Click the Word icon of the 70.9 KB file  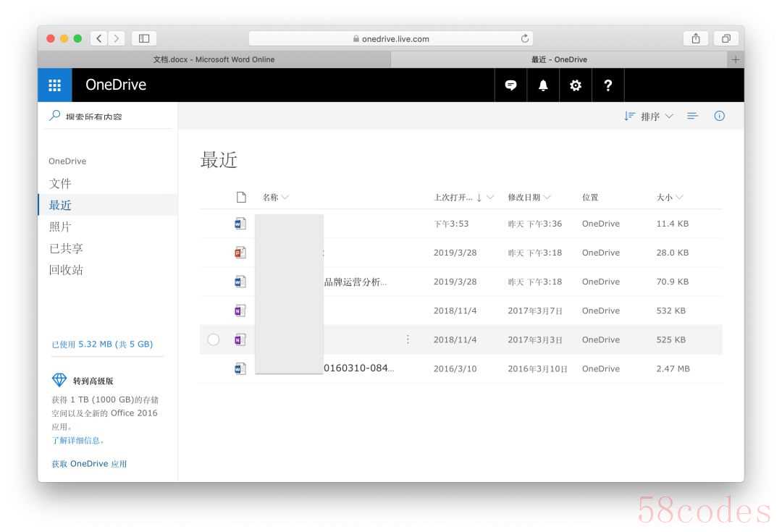coord(240,282)
